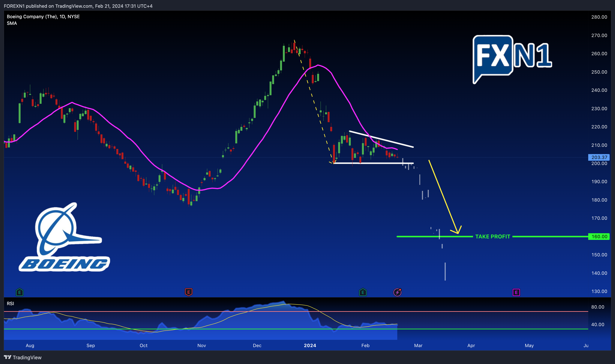Select the 210.00 price axis label

[x=599, y=145]
